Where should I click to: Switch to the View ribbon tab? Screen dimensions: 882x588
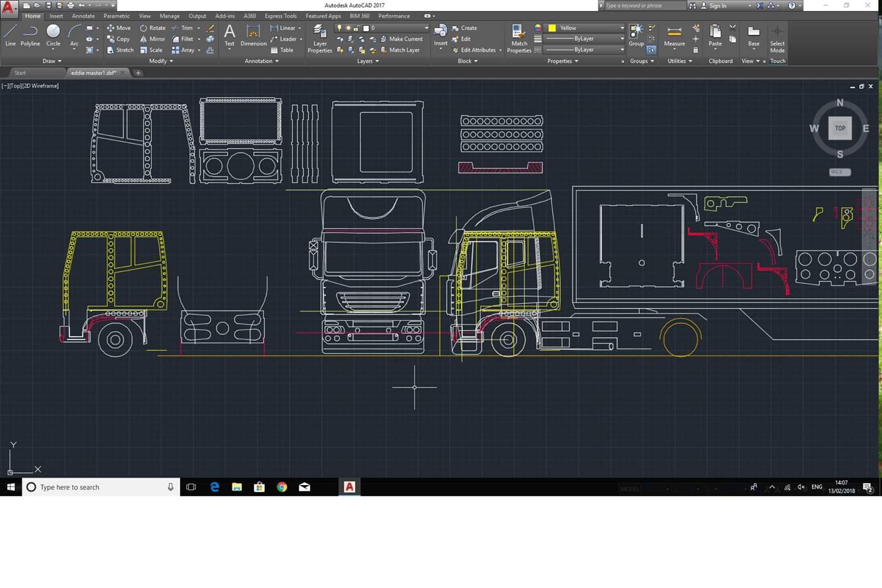145,16
